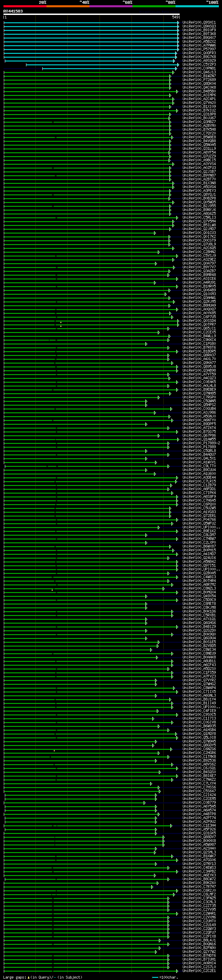
Task: Open the UniRef100_C3FNZ5 entry
Action: coord(199,898)
